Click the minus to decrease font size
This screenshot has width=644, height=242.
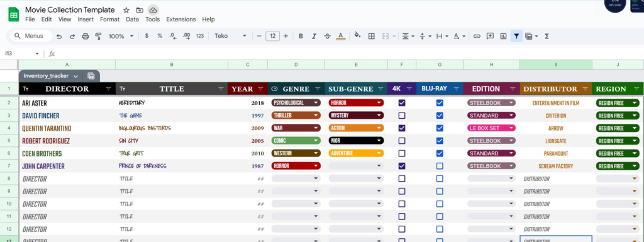pyautogui.click(x=259, y=36)
